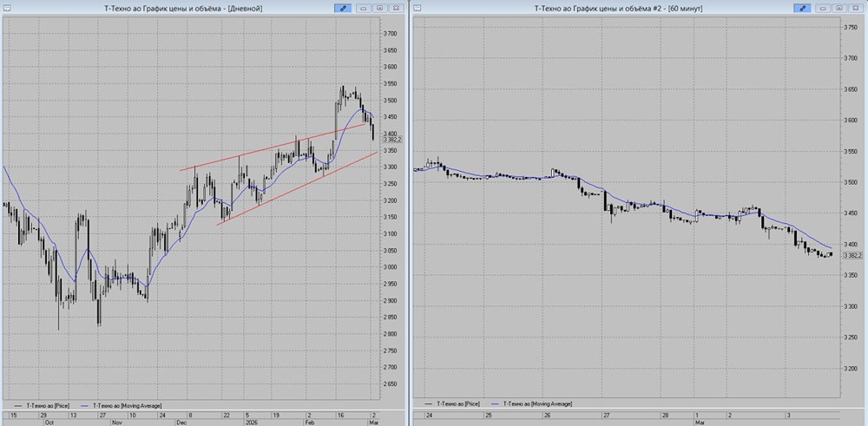
Task: Click the link/pin icon in the Дневной chart title bar
Action: (343, 8)
